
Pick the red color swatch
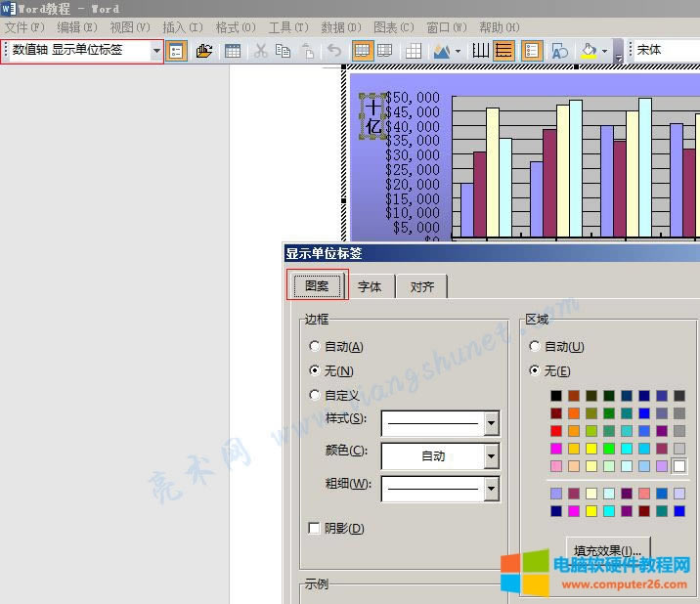click(556, 430)
